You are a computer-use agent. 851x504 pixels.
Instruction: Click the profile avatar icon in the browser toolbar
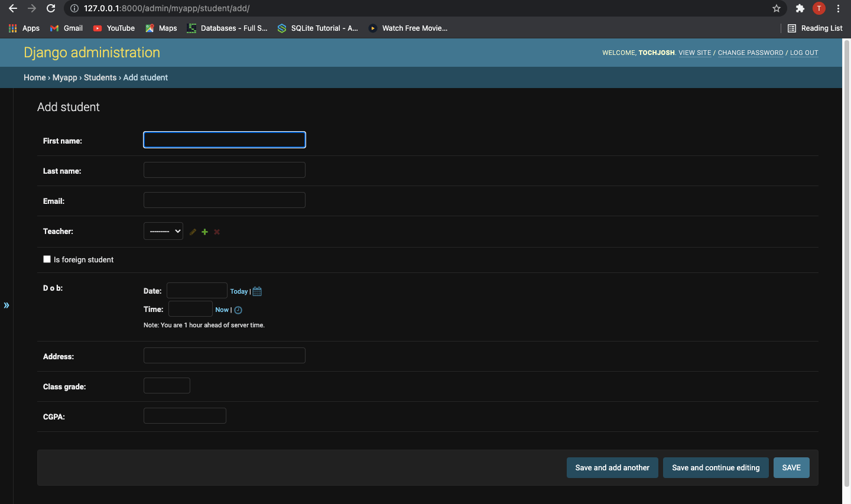pos(819,8)
